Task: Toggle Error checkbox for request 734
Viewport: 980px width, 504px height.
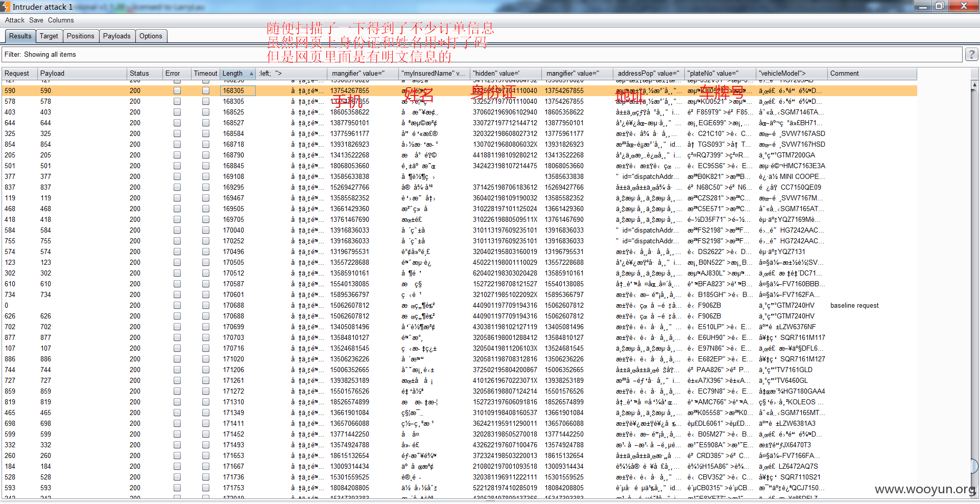Action: (177, 294)
